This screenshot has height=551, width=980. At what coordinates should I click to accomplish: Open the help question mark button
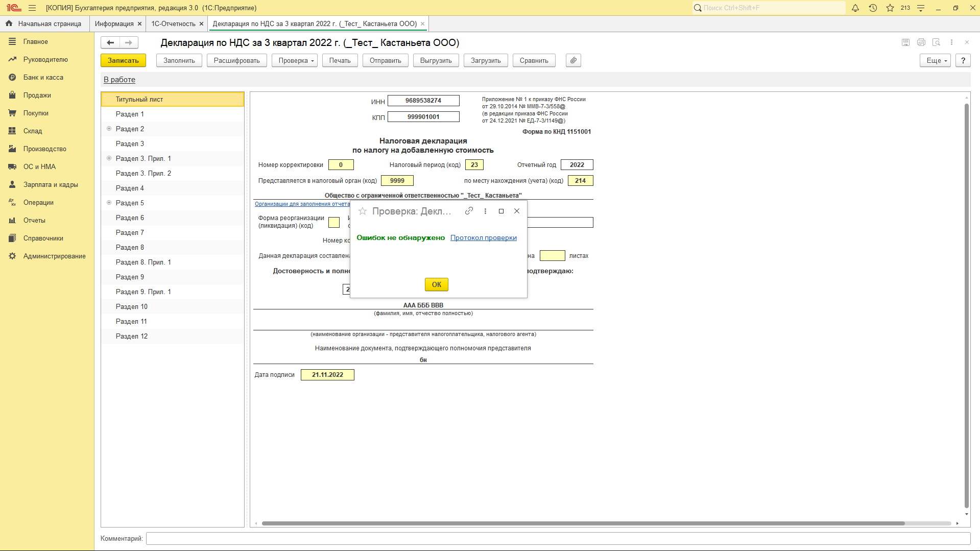(963, 60)
